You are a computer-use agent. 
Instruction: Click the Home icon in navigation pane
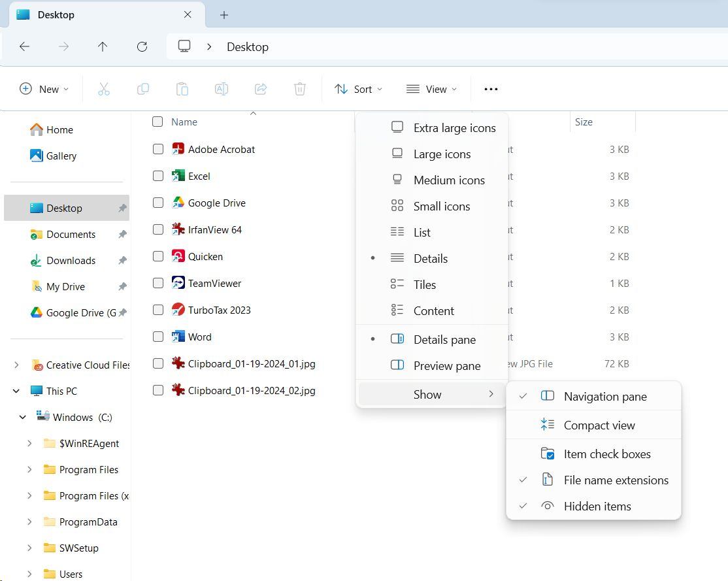[x=36, y=129]
